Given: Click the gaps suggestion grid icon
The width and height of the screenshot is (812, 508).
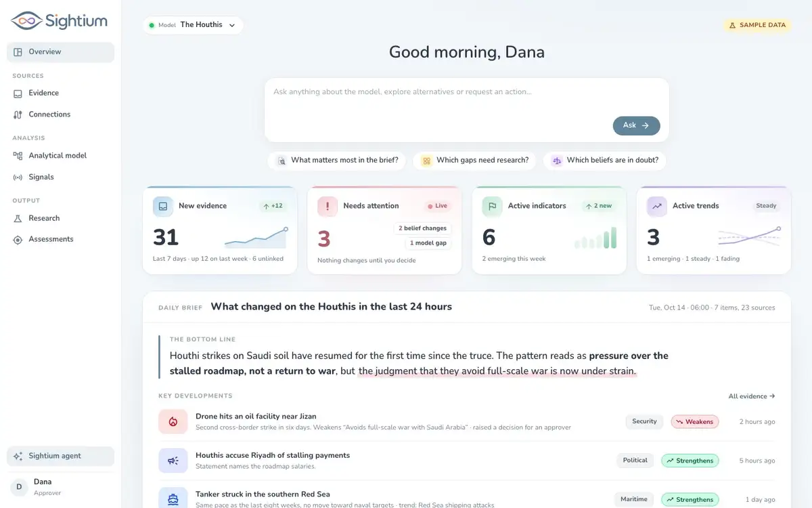Looking at the screenshot, I should 426,161.
